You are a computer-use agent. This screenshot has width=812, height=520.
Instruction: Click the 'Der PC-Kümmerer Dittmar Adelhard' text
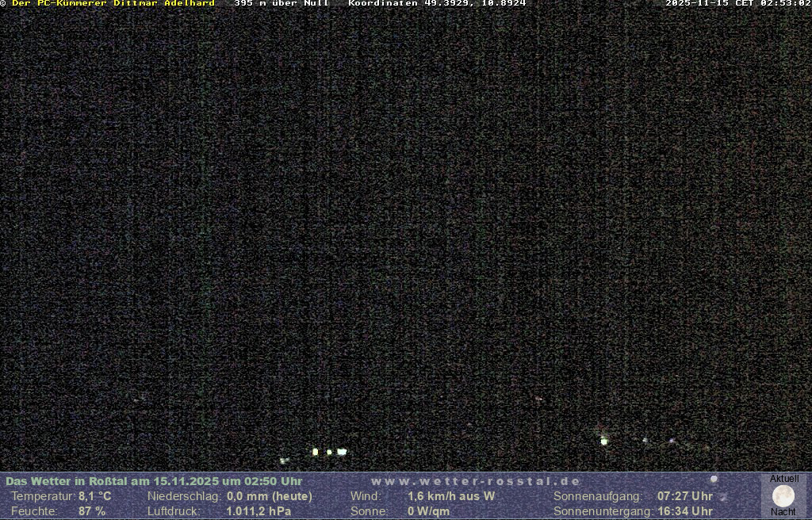tap(113, 4)
